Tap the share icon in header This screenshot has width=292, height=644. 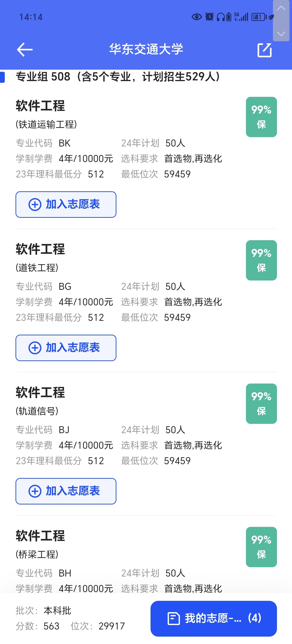(265, 50)
